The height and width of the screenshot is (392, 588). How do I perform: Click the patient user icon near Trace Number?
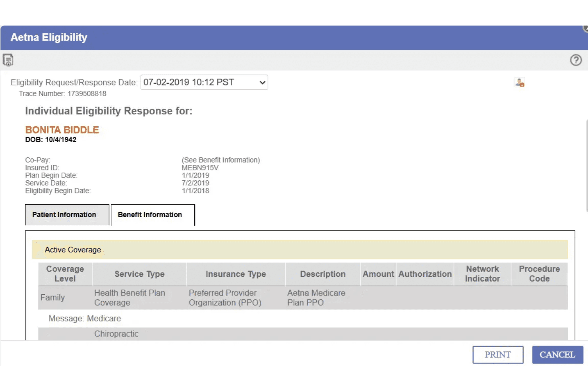(x=520, y=83)
